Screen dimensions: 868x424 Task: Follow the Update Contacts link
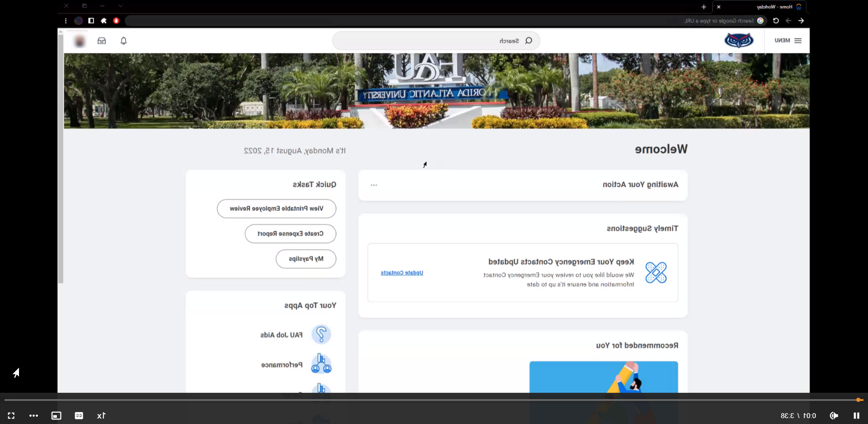[402, 273]
